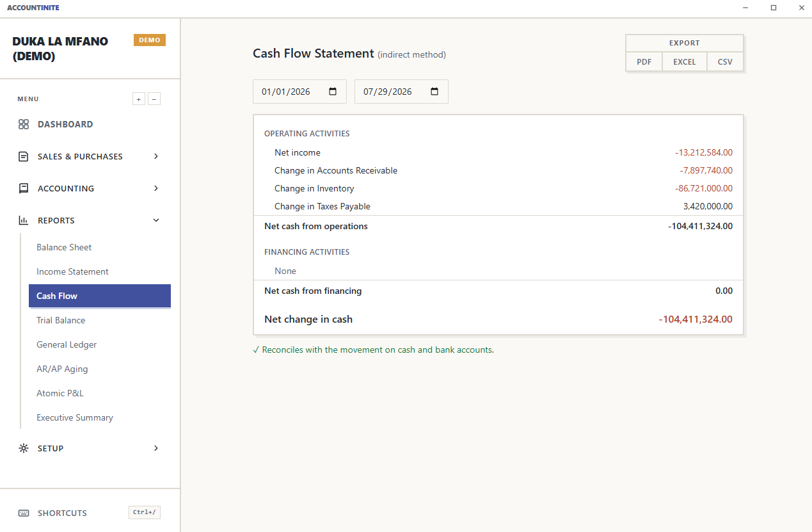The image size is (812, 532).
Task: Click the Sales & Purchases document icon
Action: 24,156
